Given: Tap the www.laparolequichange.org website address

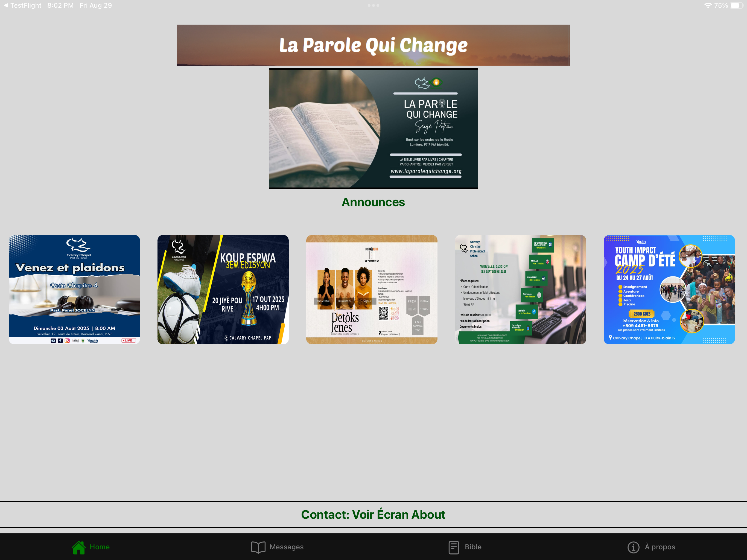Looking at the screenshot, I should click(x=426, y=171).
